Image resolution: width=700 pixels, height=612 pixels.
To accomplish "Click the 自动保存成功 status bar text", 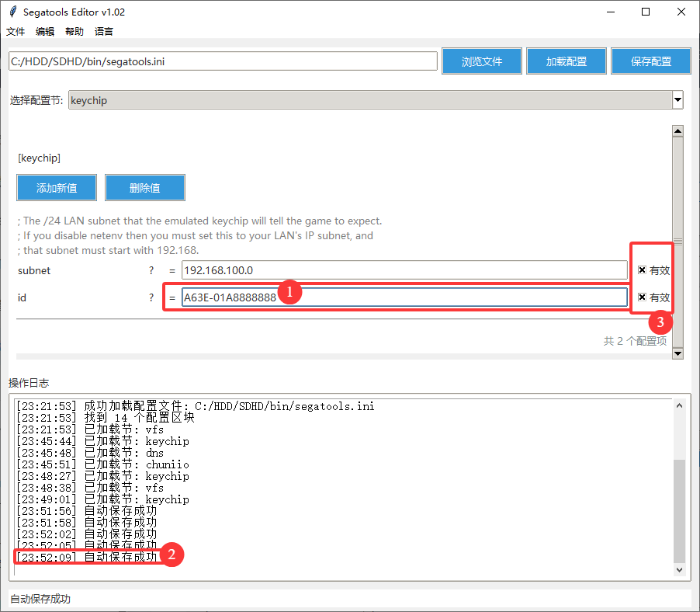I will (x=40, y=599).
